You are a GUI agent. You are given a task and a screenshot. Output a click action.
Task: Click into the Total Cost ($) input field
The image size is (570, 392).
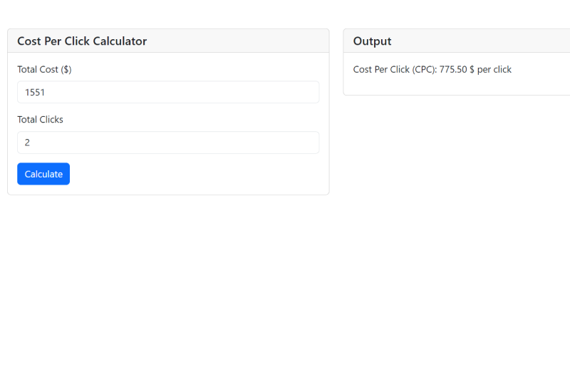pos(168,92)
